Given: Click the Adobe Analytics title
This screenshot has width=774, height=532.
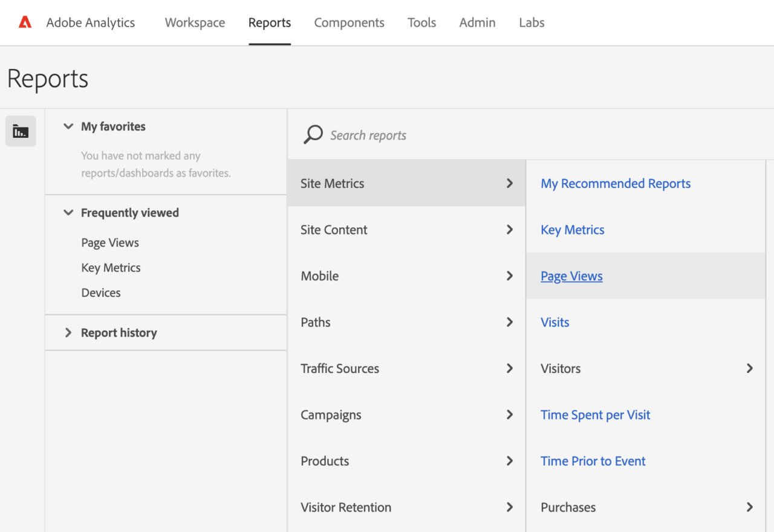Looking at the screenshot, I should [x=91, y=22].
